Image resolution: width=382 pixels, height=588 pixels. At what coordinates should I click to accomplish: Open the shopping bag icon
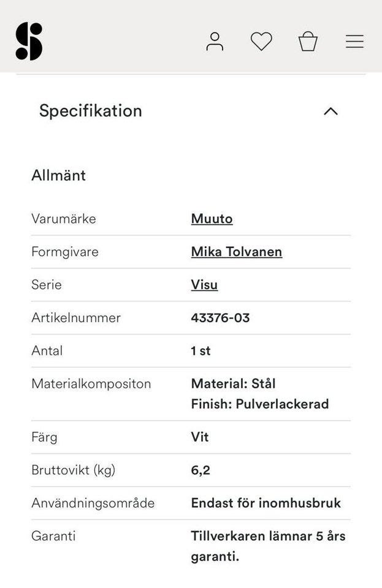pyautogui.click(x=308, y=42)
